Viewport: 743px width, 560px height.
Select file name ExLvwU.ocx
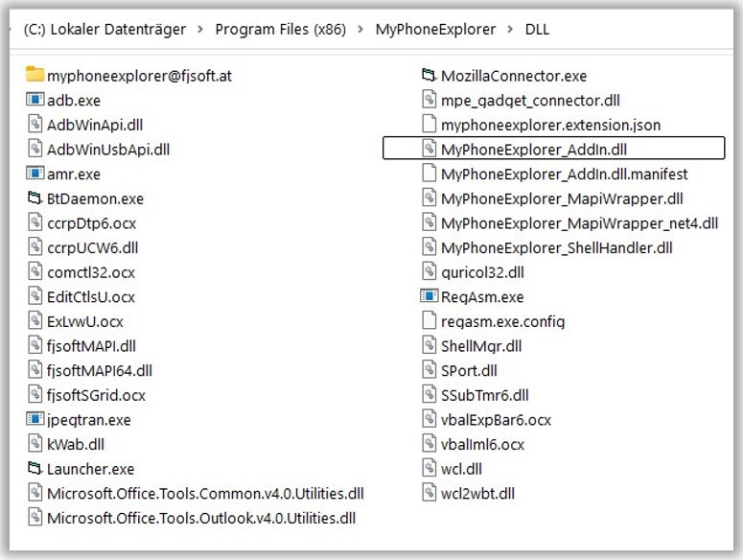(x=84, y=321)
